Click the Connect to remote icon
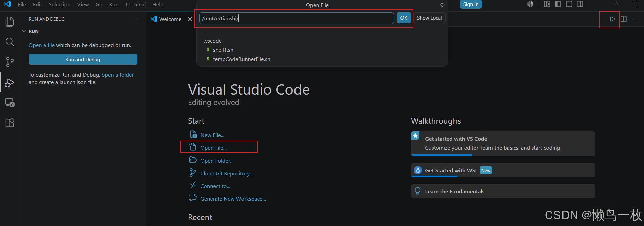644x226 pixels. [x=193, y=185]
